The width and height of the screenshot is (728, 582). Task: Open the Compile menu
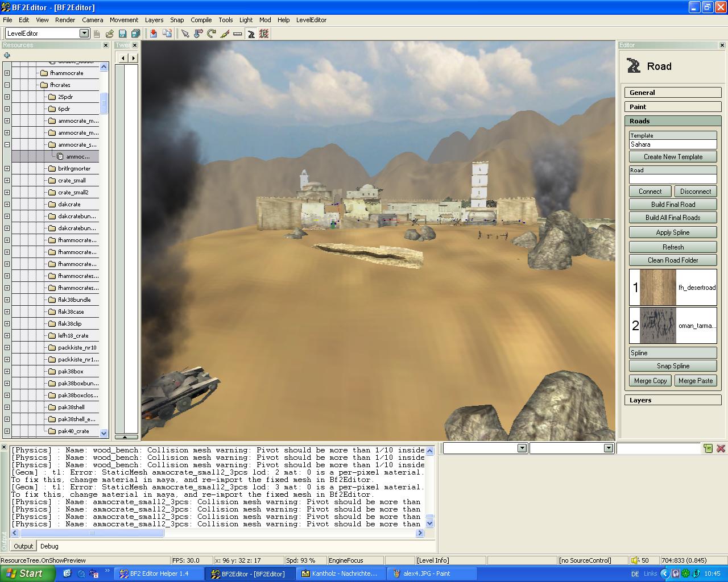[201, 20]
